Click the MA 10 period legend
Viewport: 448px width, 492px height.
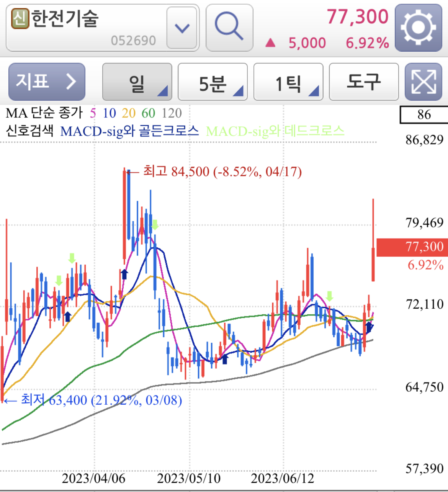pos(109,113)
